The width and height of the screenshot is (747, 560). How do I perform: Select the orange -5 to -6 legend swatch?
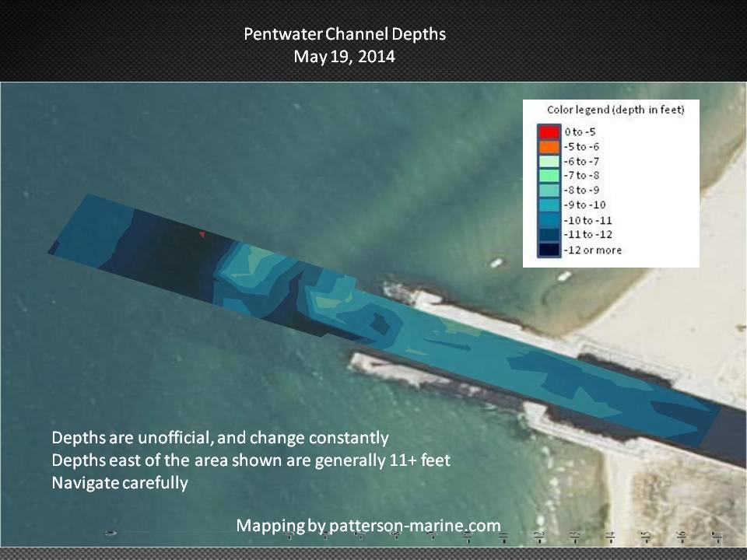pos(547,147)
